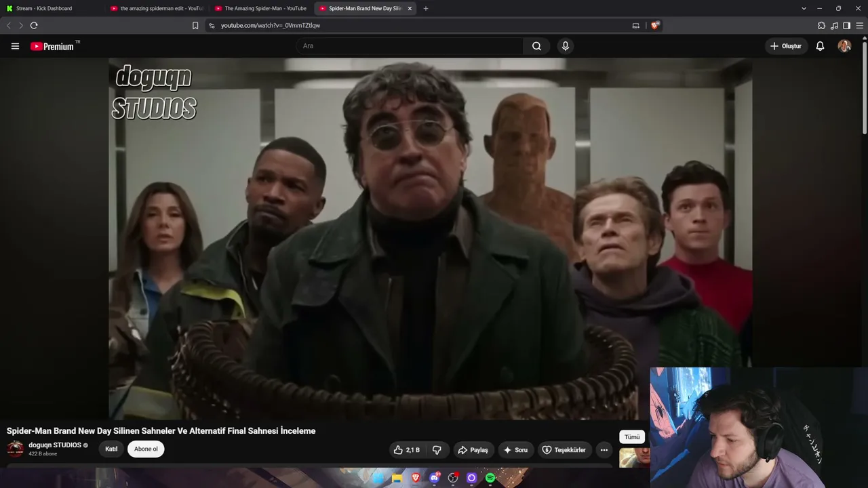868x488 pixels.
Task: Open Brave Shields icon in address bar
Action: [x=655, y=26]
